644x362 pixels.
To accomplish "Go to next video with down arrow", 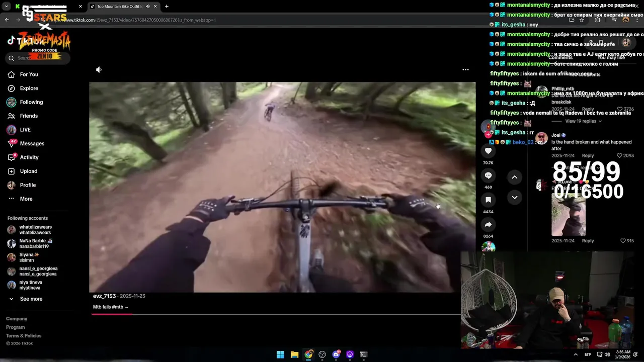I will (x=514, y=198).
